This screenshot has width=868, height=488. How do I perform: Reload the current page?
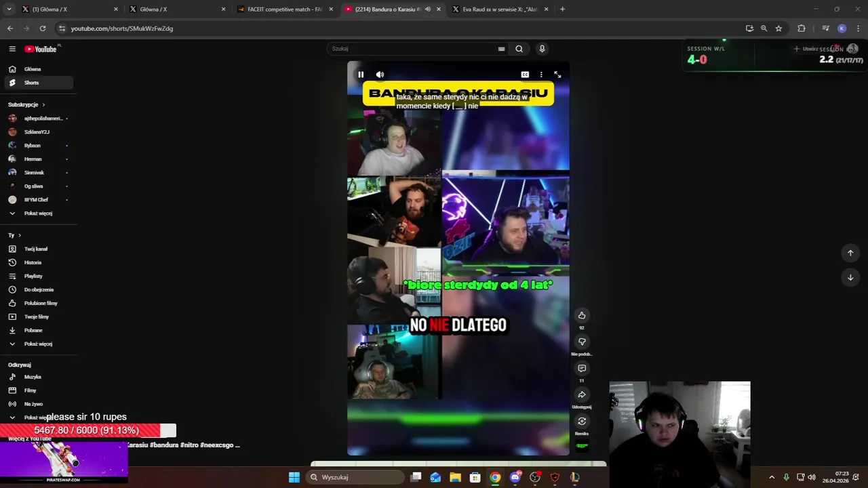point(43,28)
